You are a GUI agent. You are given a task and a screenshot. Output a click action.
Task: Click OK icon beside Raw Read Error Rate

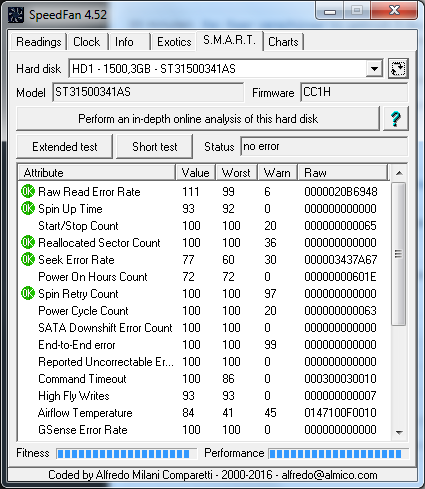[x=28, y=191]
